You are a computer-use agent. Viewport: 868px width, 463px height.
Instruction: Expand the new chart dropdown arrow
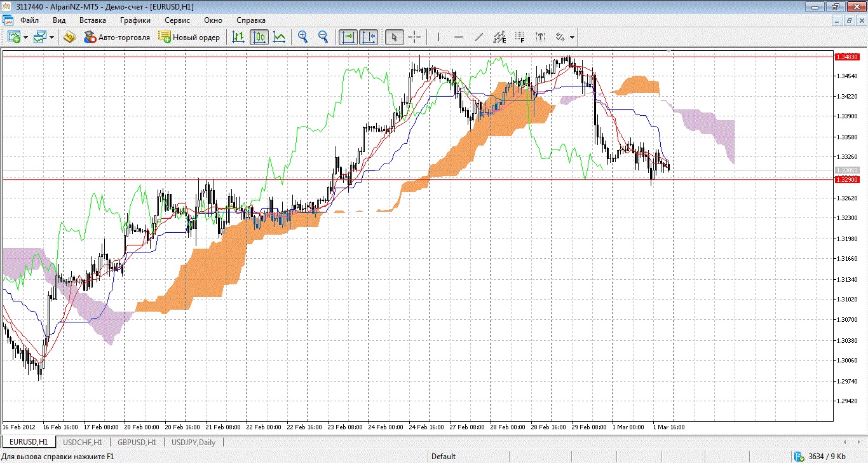(x=26, y=38)
